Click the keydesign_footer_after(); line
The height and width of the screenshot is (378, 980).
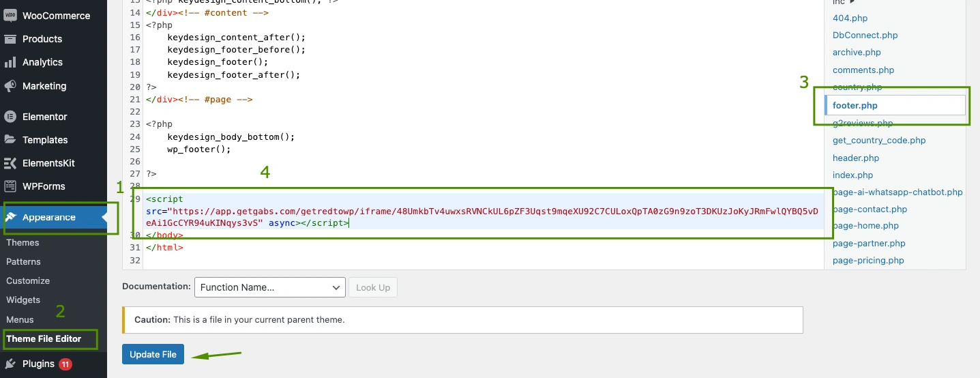pos(233,74)
